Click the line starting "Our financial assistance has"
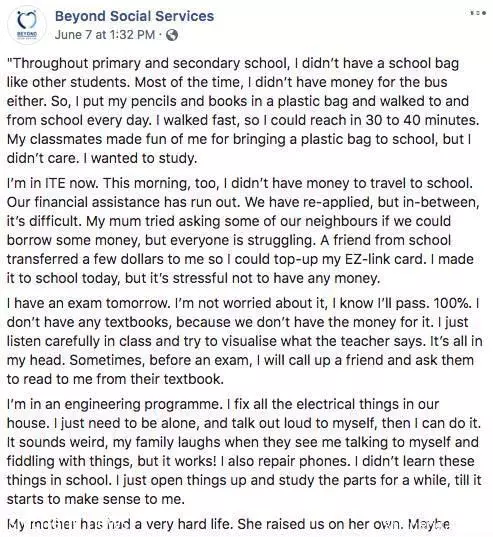The image size is (493, 537). pyautogui.click(x=243, y=202)
